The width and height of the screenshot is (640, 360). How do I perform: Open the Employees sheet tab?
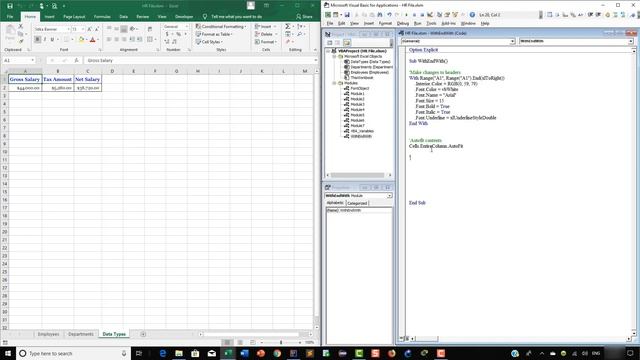48,334
